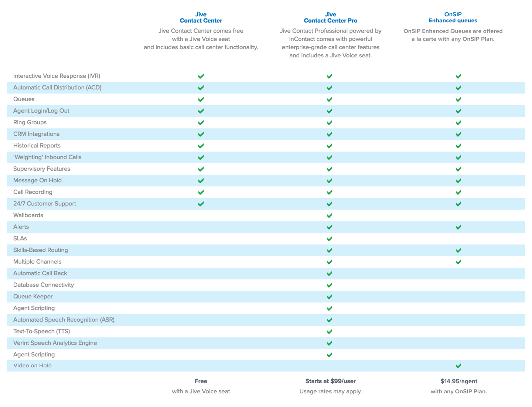
Task: Click the 'Starts at $99/user' price
Action: (331, 381)
